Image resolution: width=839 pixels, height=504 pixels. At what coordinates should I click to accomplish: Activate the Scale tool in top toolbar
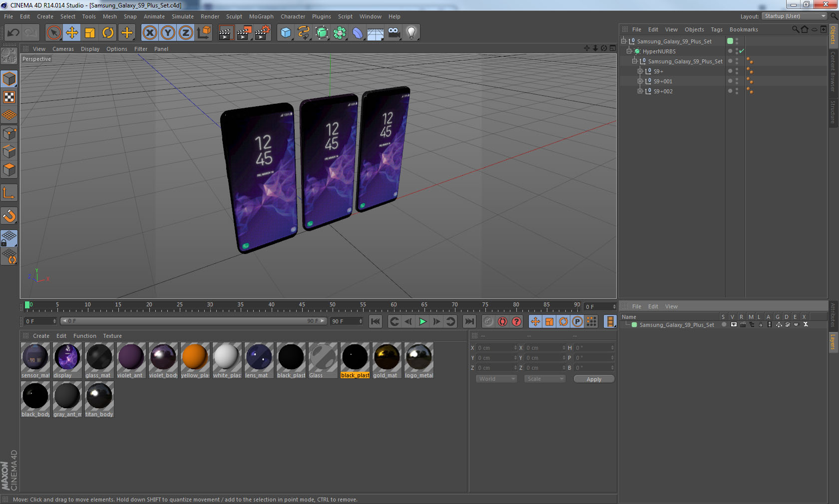pos(90,33)
